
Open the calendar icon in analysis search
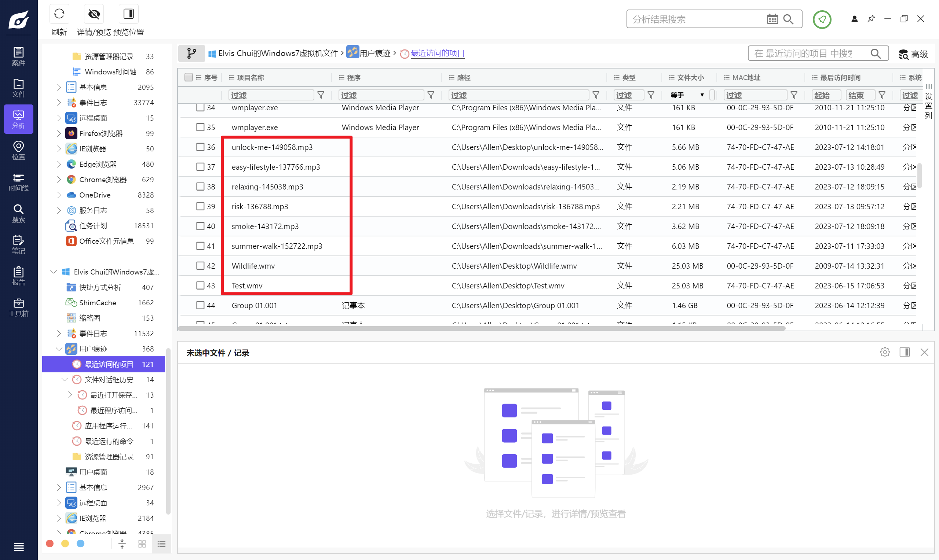772,19
